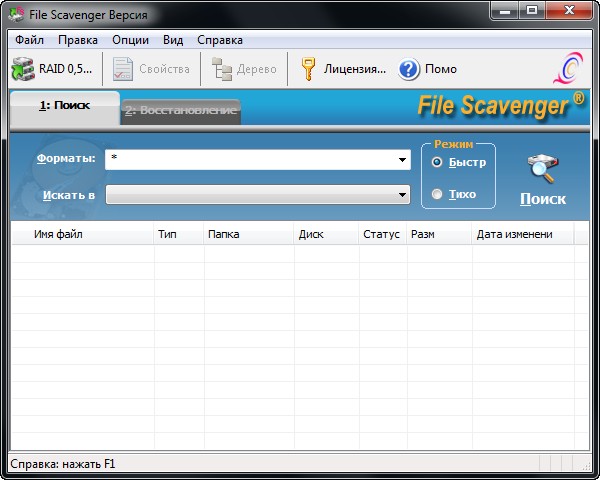600x480 pixels.
Task: Open the RAID 0,5 toolbar icon
Action: point(23,69)
